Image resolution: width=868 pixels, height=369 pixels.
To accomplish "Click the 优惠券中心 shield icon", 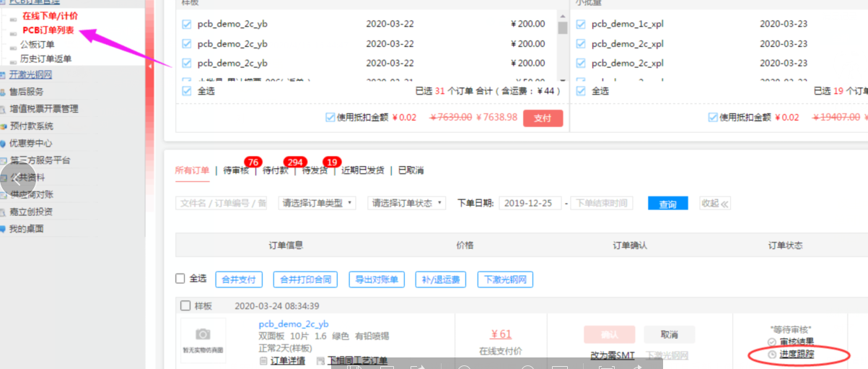I will click(x=4, y=144).
